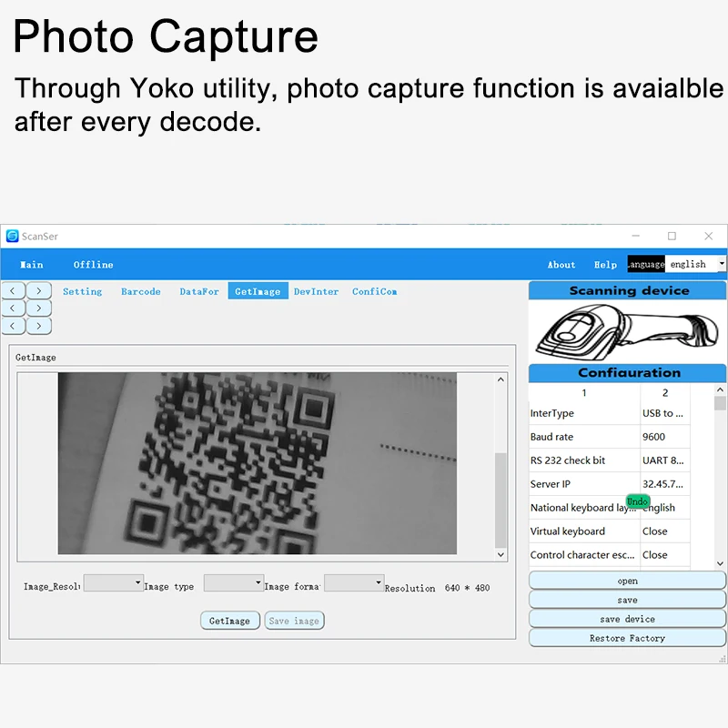Select the InterType row label

551,413
